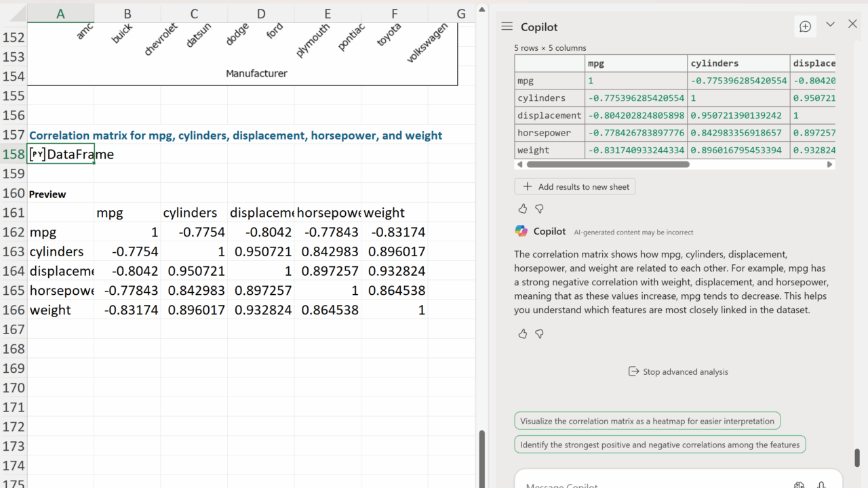Like the correlation table response

point(522,209)
